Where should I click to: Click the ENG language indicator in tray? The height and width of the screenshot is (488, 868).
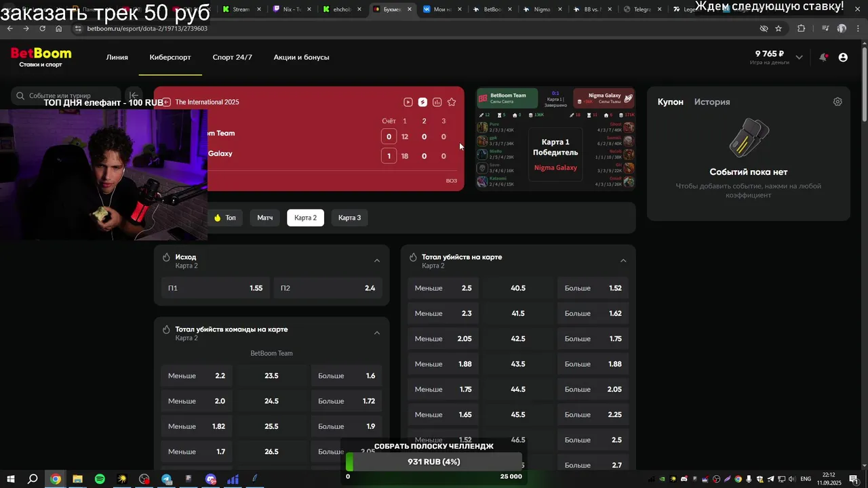point(806,479)
